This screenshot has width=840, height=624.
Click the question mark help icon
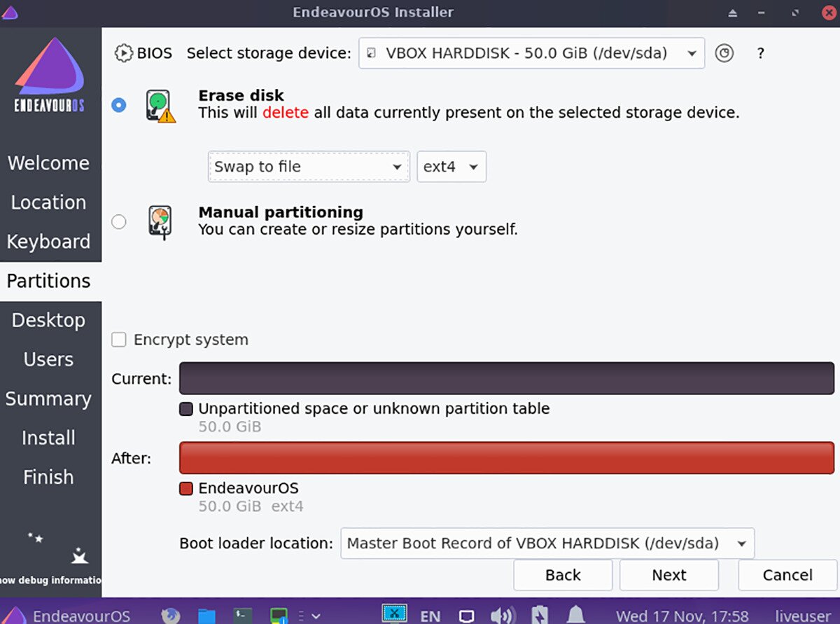coord(761,53)
